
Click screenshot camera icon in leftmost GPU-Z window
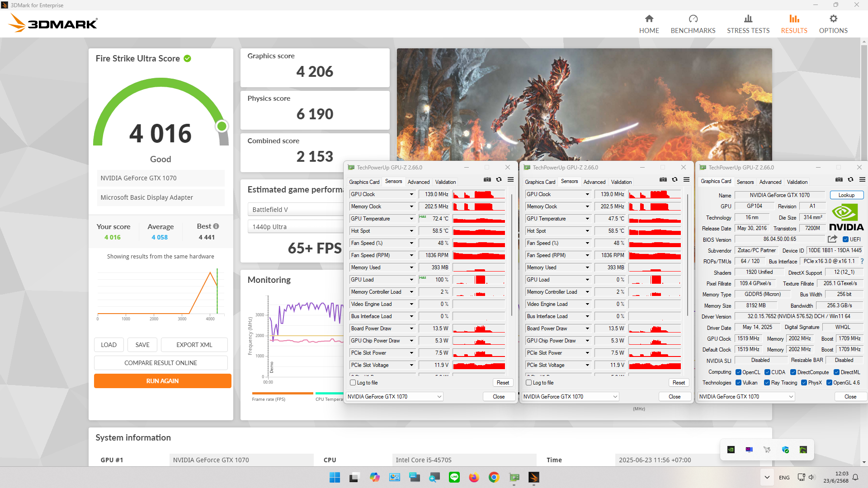click(x=487, y=179)
